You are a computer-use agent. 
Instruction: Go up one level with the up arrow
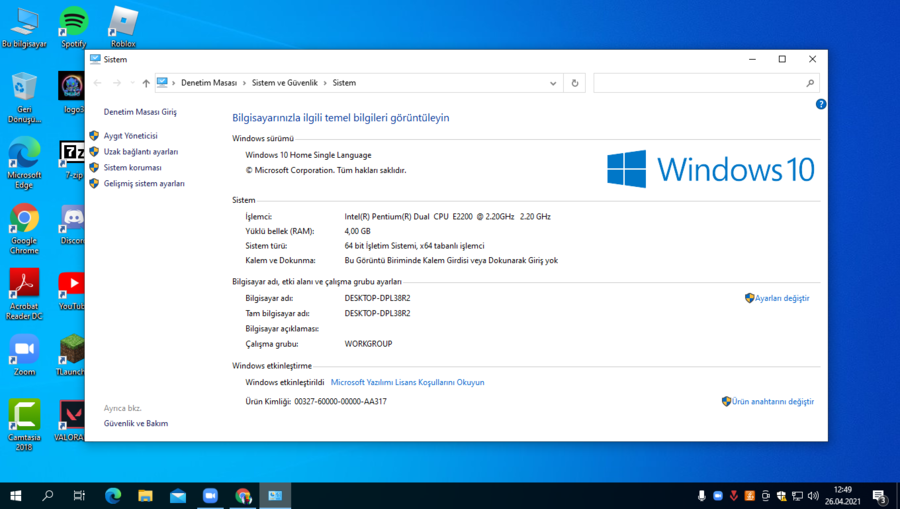(146, 83)
